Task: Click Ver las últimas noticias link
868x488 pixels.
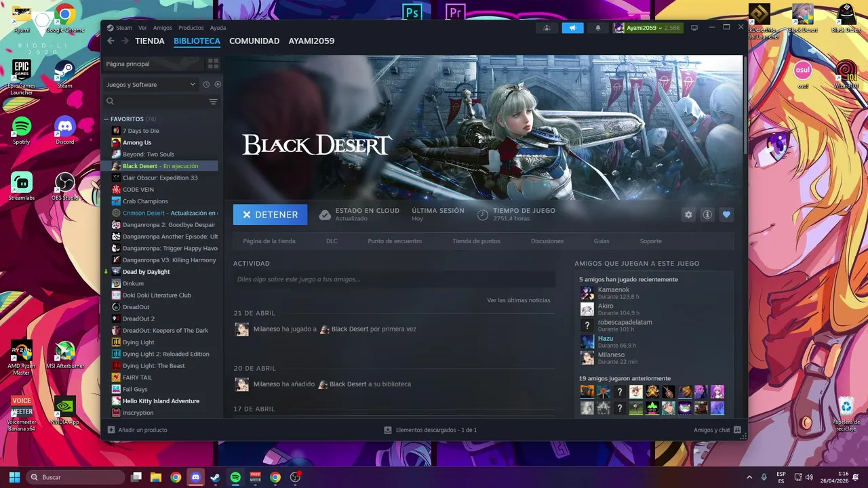Action: point(519,300)
